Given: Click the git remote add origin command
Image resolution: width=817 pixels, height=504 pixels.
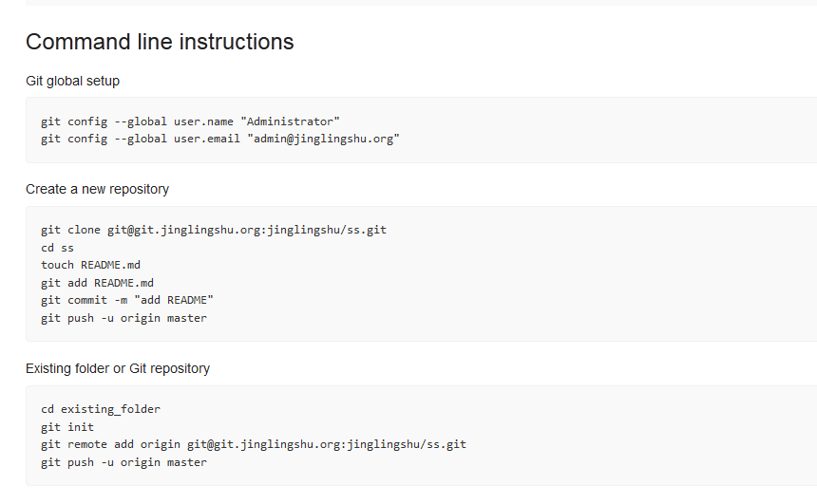Looking at the screenshot, I should (254, 444).
